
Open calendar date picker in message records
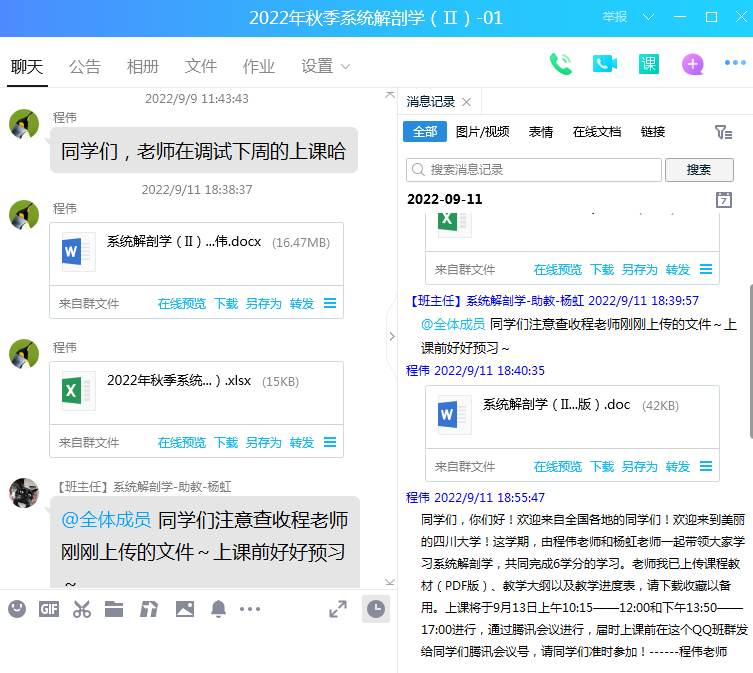click(x=724, y=200)
